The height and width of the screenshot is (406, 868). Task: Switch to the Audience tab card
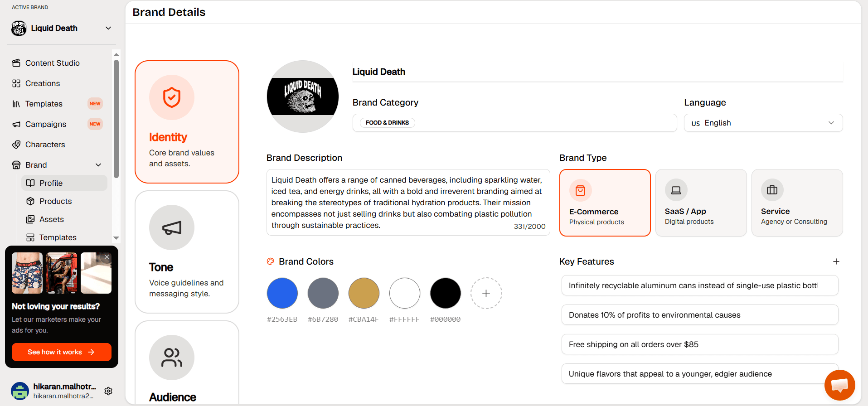(x=187, y=362)
